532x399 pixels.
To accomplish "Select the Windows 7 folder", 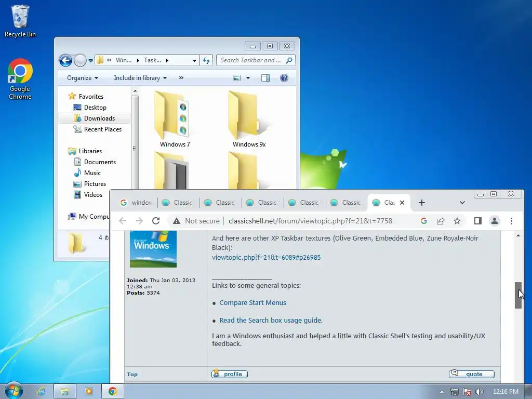I will point(175,119).
